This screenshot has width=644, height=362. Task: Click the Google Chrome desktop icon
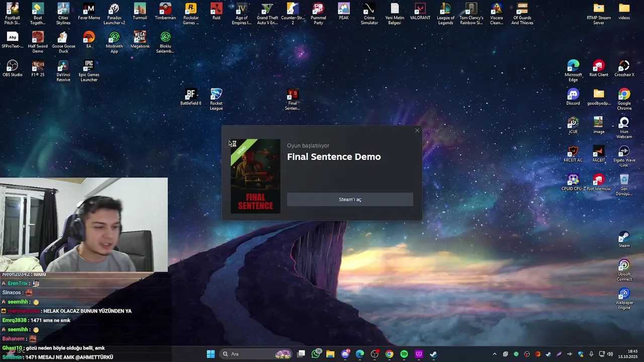click(x=624, y=100)
